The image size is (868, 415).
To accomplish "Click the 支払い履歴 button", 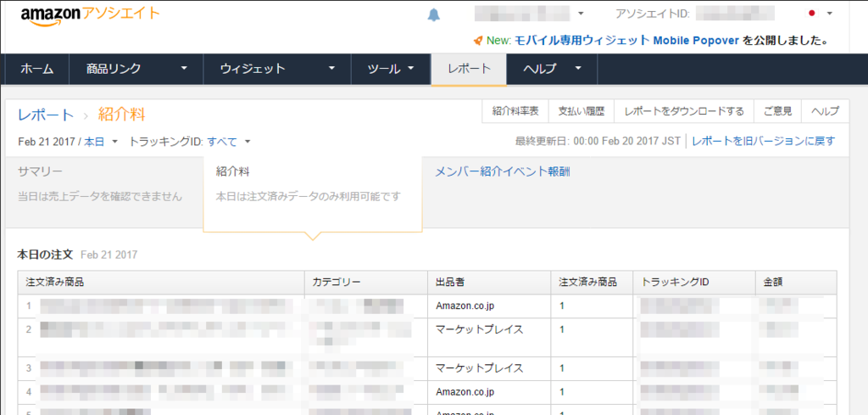I will 581,111.
